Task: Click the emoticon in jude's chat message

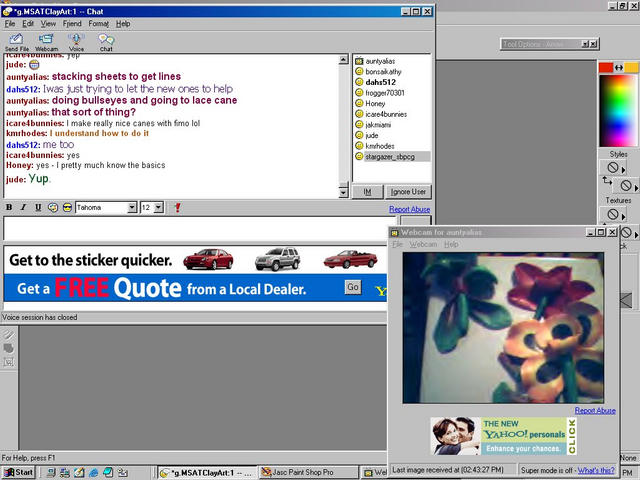Action: click(x=34, y=64)
